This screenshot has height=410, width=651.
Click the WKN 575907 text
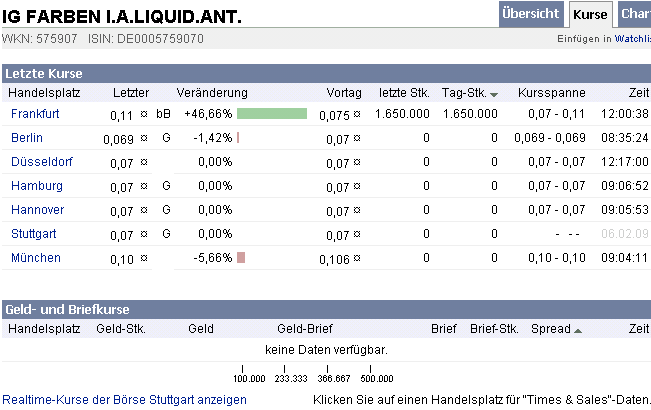pos(39,39)
